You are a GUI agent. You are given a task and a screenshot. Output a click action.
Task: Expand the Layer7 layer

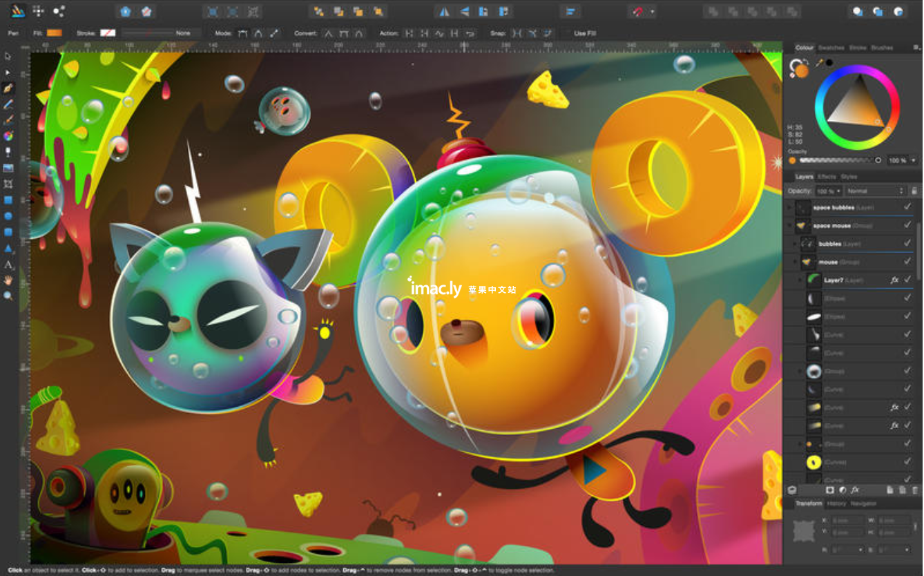(800, 280)
